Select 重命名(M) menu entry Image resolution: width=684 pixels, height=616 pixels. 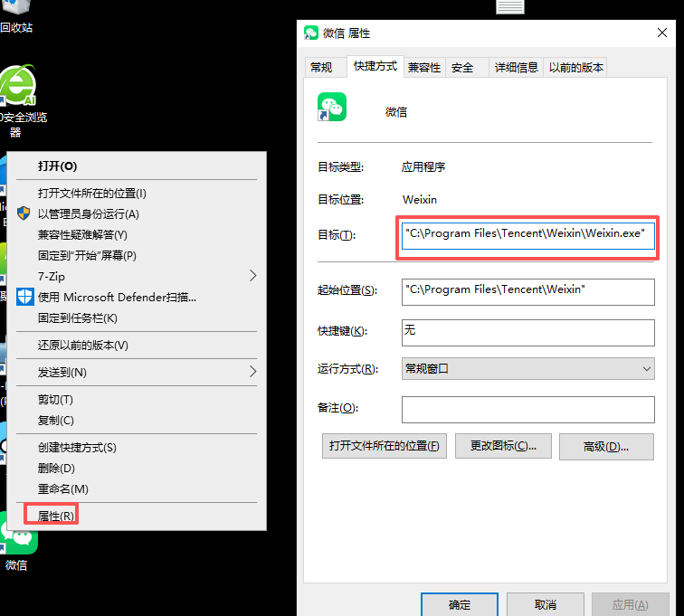point(137,489)
